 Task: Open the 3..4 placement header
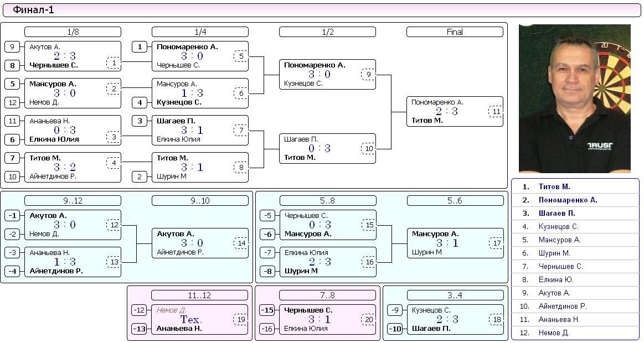(455, 295)
